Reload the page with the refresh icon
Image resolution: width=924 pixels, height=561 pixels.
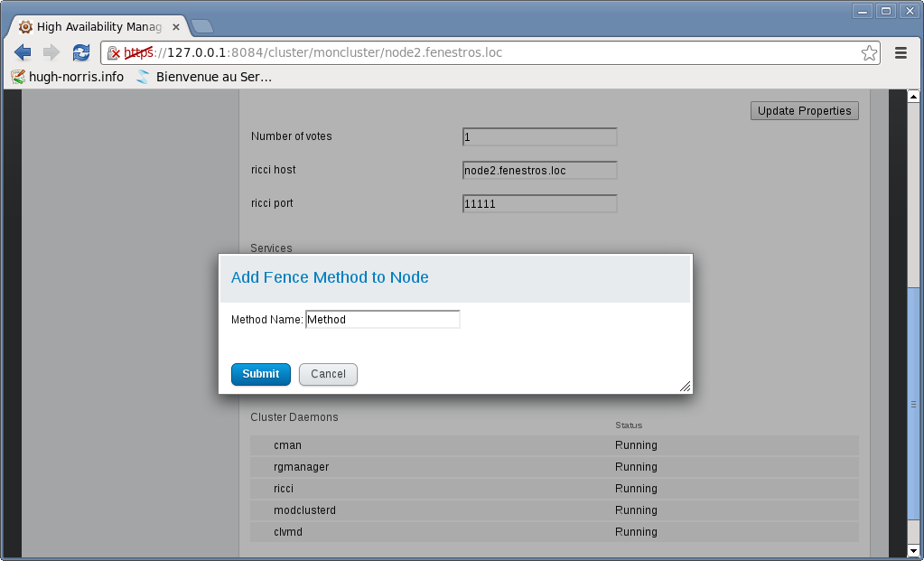pos(81,52)
